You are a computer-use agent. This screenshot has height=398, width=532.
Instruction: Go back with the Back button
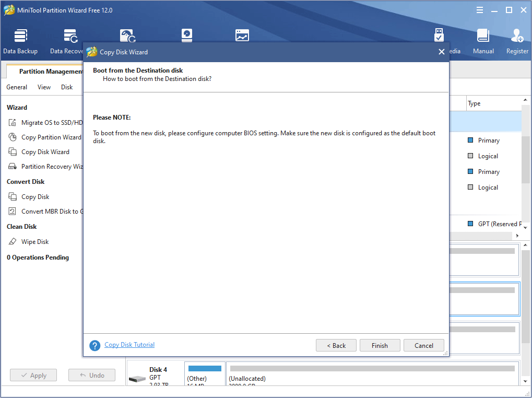[336, 345]
